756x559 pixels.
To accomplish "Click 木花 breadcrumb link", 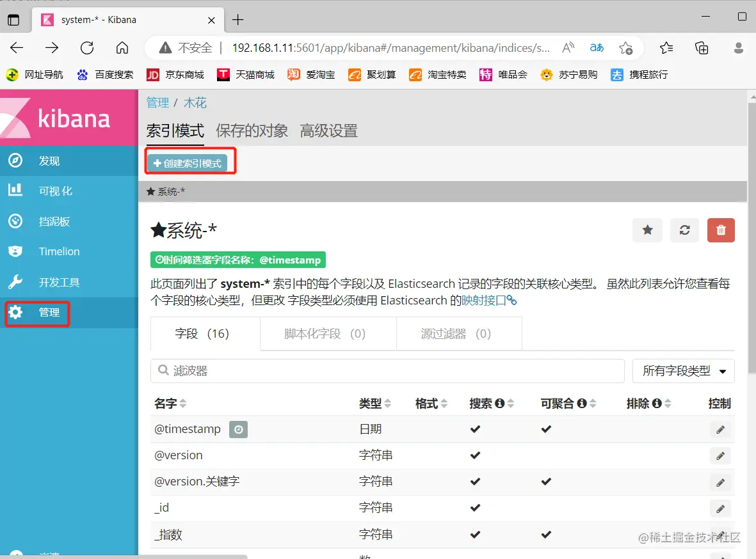I will [195, 102].
